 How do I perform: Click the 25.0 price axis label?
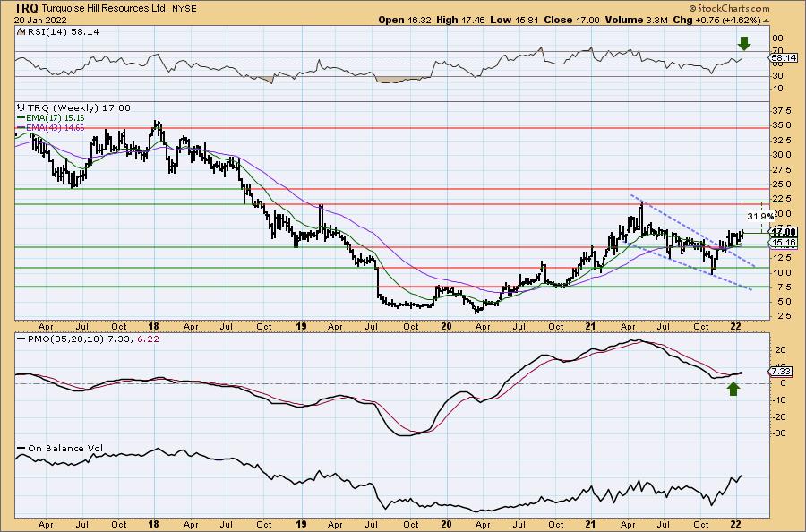[780, 184]
